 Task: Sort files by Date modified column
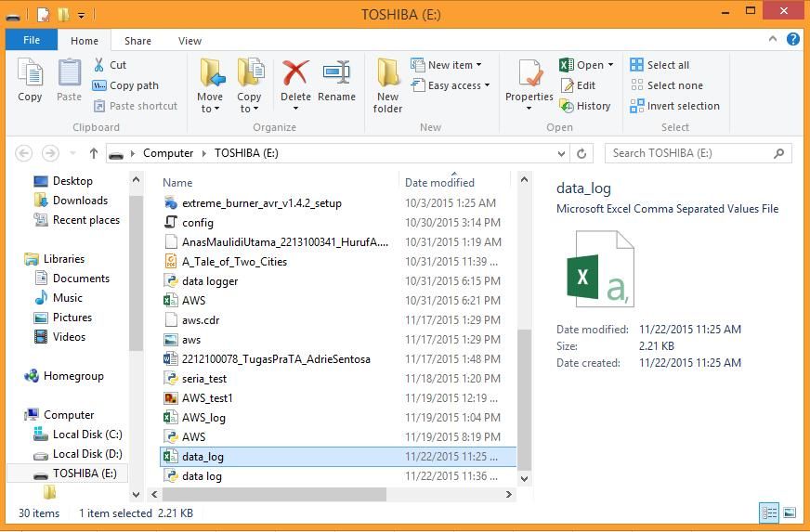click(439, 183)
